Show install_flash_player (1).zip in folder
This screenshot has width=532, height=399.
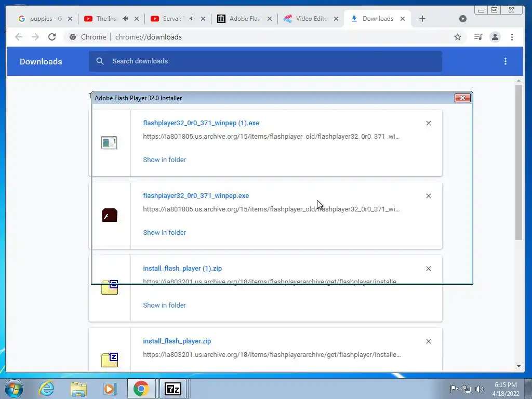tap(164, 305)
